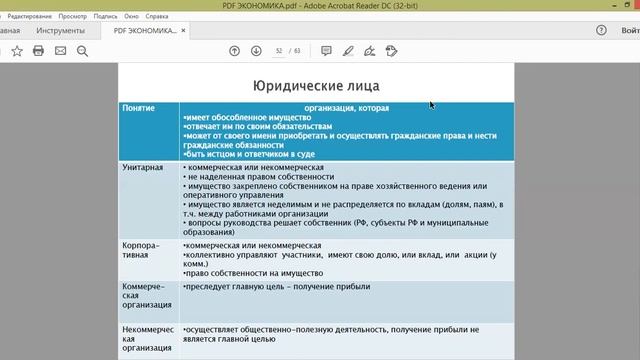
Task: Click text 'организация, которая' in header
Action: (x=347, y=108)
